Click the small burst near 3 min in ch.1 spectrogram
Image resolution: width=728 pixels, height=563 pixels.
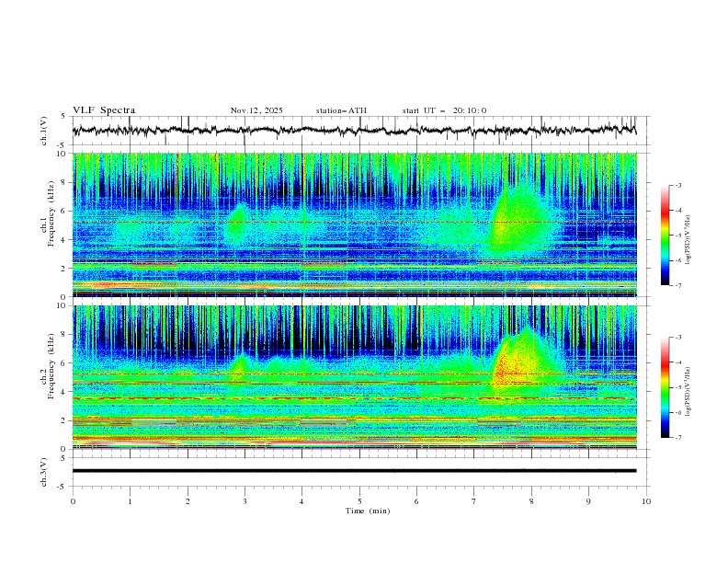[237, 225]
